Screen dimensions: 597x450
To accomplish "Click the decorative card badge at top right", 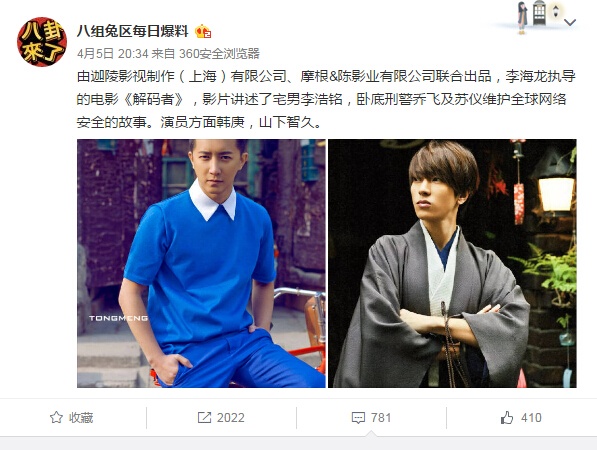I will point(539,17).
